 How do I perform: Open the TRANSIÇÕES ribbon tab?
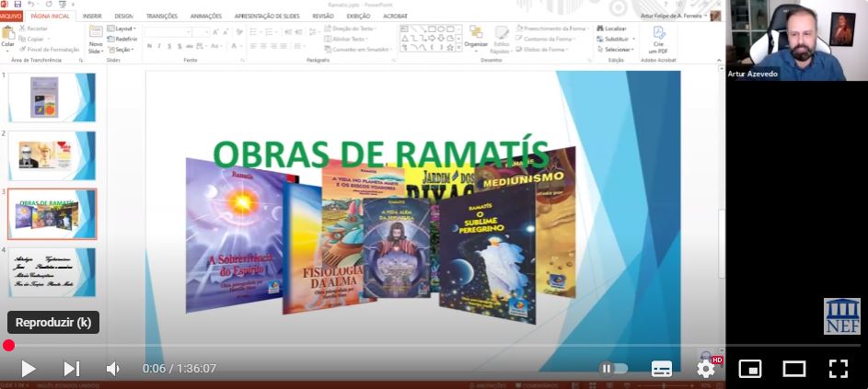coord(162,16)
